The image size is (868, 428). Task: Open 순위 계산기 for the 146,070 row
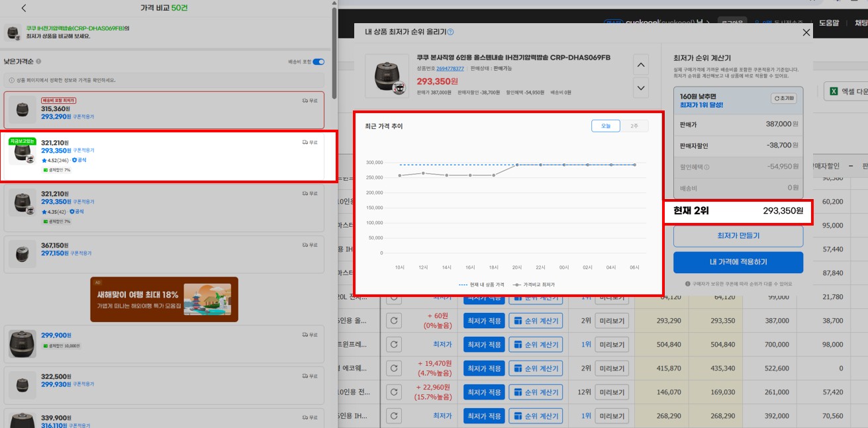click(536, 392)
